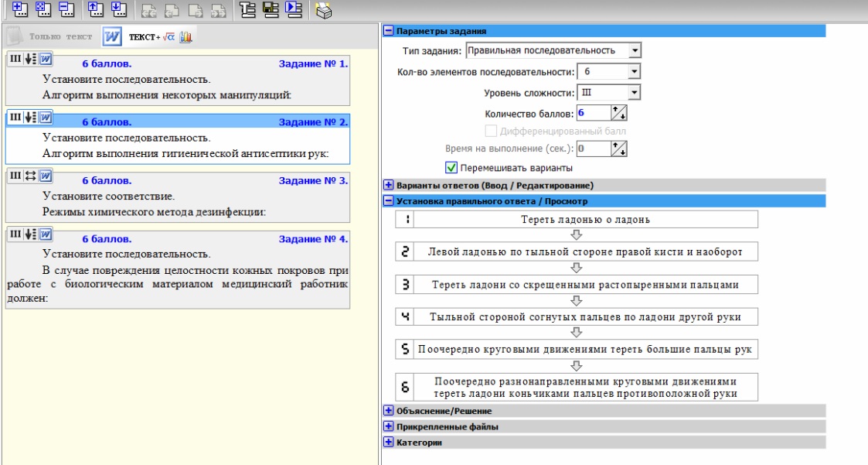Toggle the Дифференцированный балл checkbox
868x465 pixels.
point(491,132)
